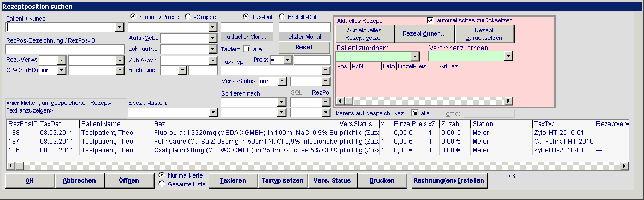Expand the Spezial-Listen dropdown

(x=214, y=113)
